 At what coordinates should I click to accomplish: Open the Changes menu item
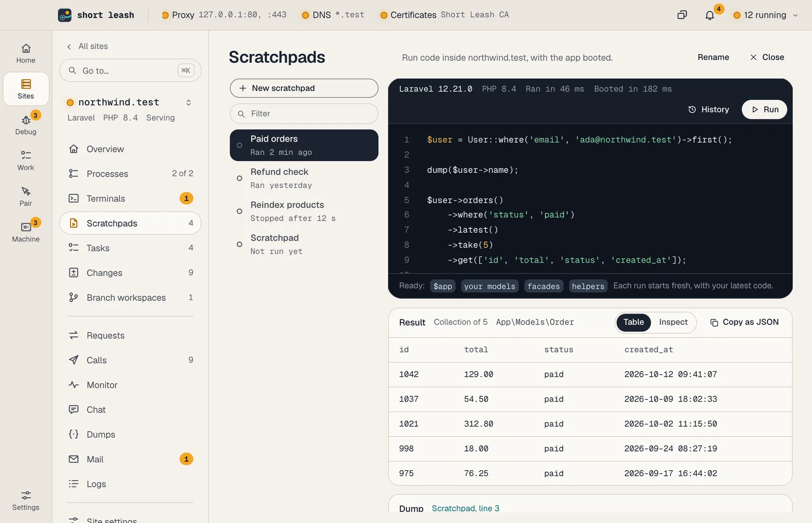(x=130, y=273)
